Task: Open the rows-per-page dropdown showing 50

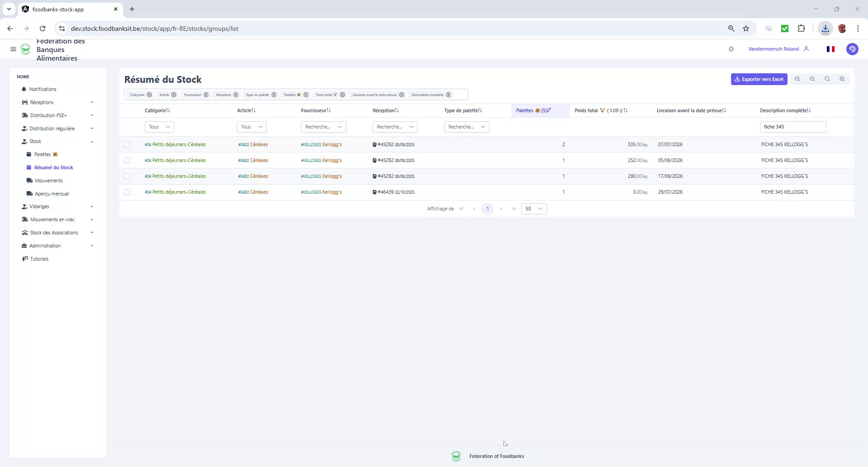Action: tap(534, 209)
